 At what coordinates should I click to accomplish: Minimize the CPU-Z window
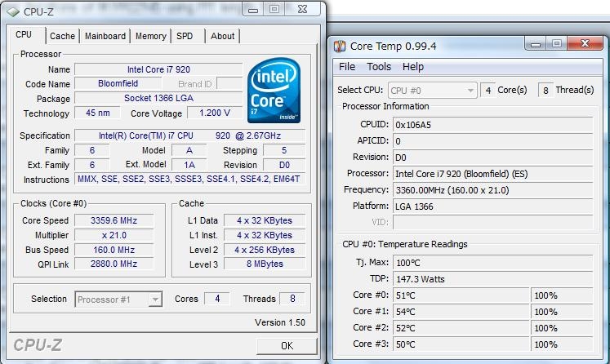point(253,9)
